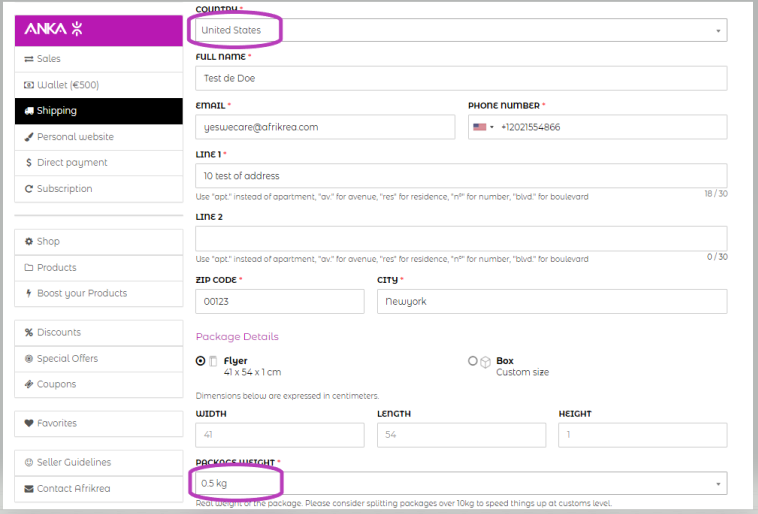
Task: Click the Boost your Products lightning icon
Action: point(29,293)
